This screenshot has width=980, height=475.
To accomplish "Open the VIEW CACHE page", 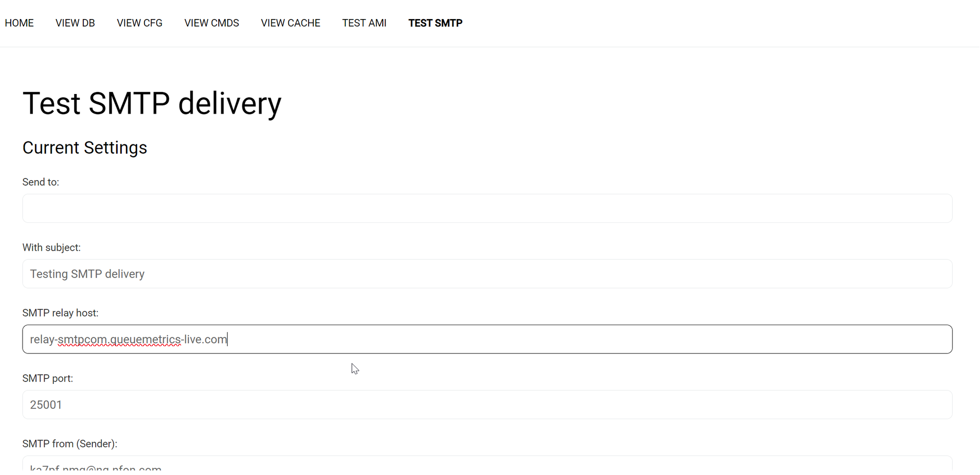I will pyautogui.click(x=291, y=23).
